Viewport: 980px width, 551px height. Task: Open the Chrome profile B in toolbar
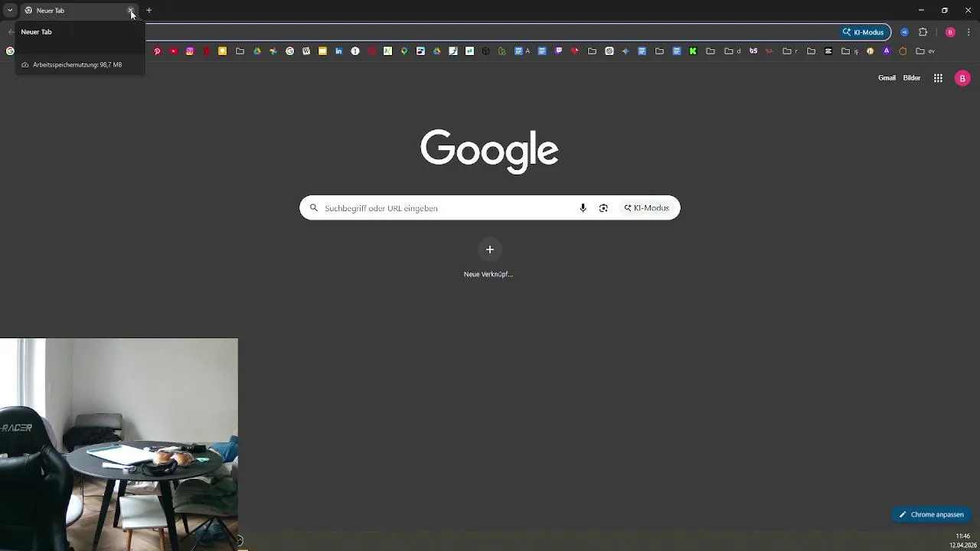click(x=950, y=32)
